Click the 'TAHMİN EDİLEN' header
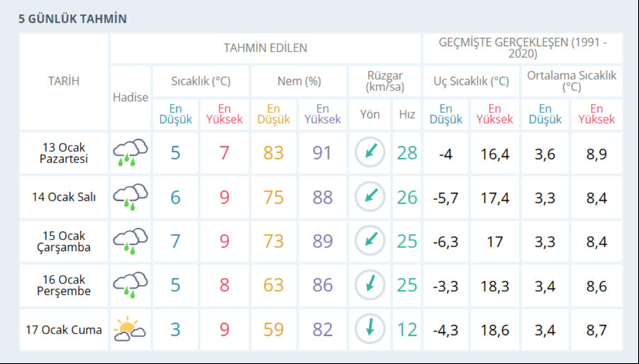Image resolution: width=639 pixels, height=364 pixels. pos(265,48)
